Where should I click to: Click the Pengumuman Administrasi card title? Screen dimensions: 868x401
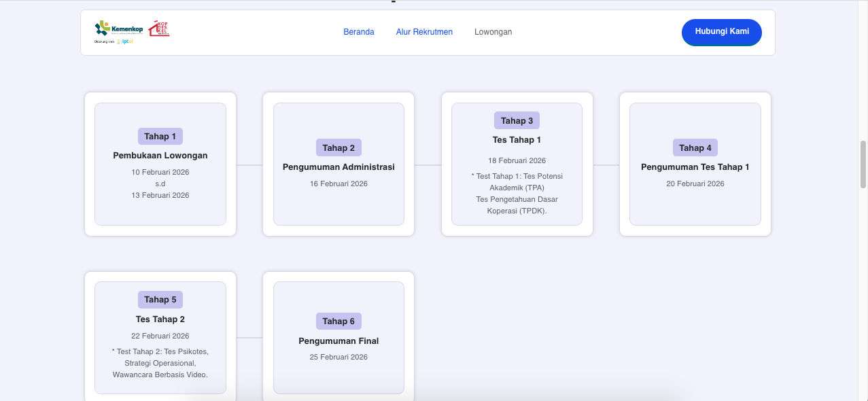point(338,167)
